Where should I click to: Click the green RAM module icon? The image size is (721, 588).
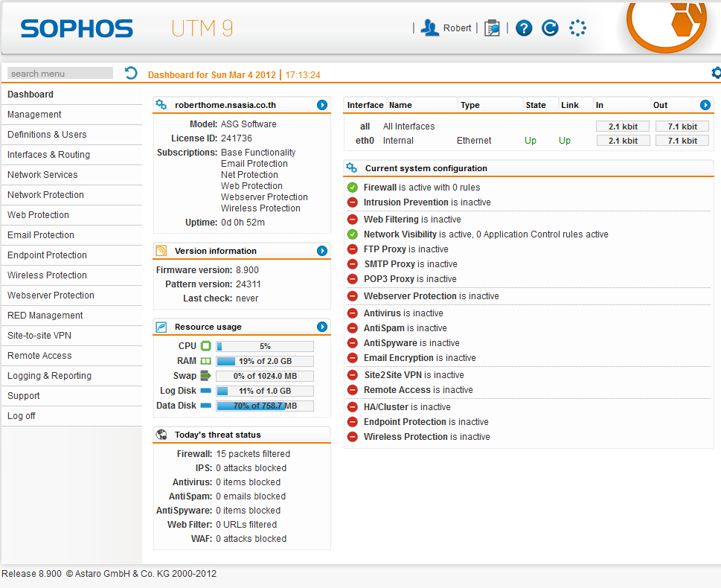tap(206, 361)
